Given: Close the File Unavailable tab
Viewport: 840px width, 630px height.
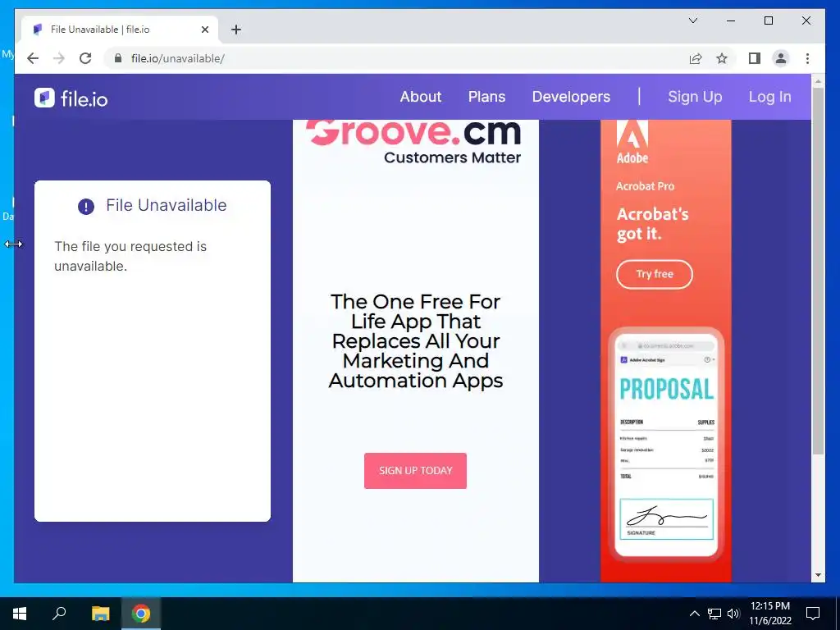Looking at the screenshot, I should tap(204, 30).
